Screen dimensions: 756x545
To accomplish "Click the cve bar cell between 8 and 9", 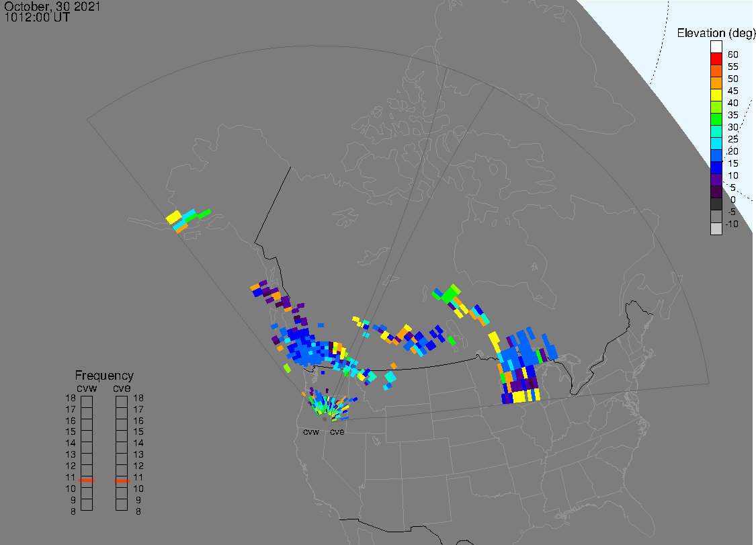I will click(122, 505).
